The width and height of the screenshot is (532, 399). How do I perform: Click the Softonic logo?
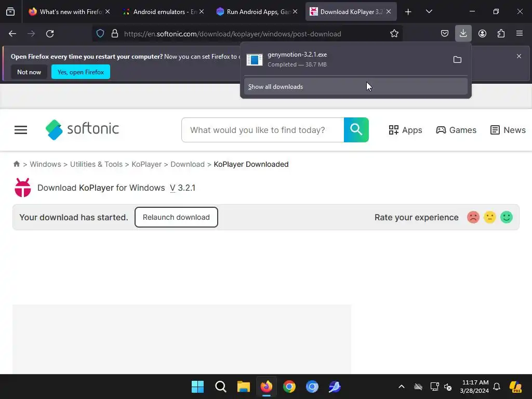point(82,129)
